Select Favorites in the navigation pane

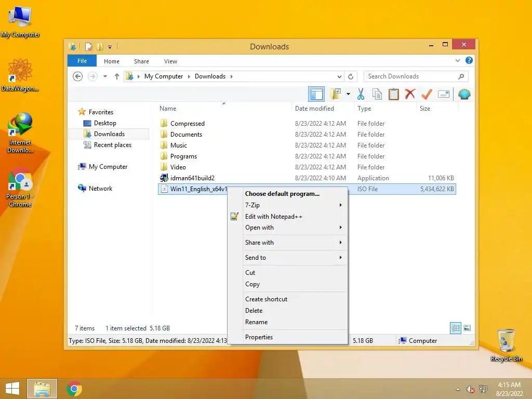pyautogui.click(x=96, y=112)
